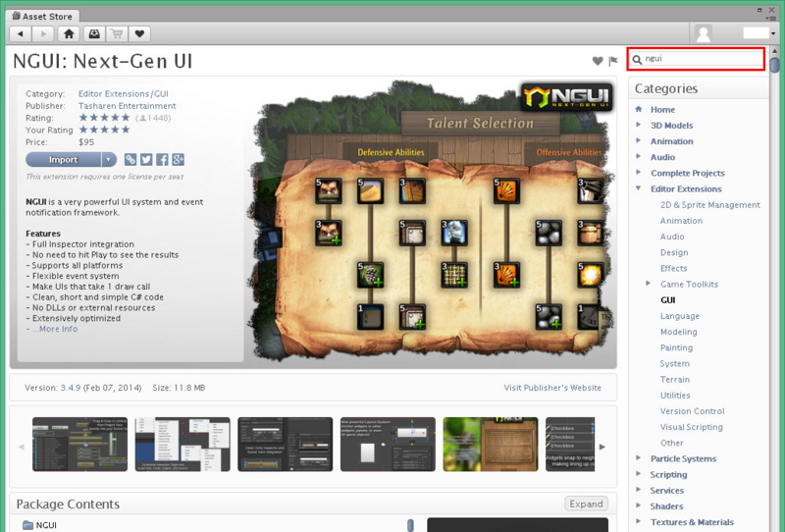Visit Publisher's Website link
This screenshot has width=785, height=532.
pos(552,388)
